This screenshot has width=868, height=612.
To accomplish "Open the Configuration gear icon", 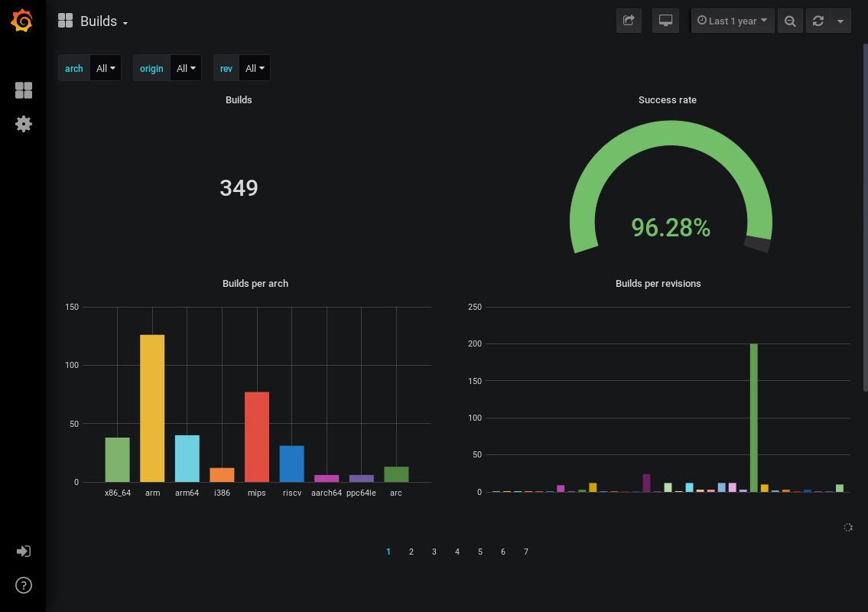I will [x=23, y=123].
